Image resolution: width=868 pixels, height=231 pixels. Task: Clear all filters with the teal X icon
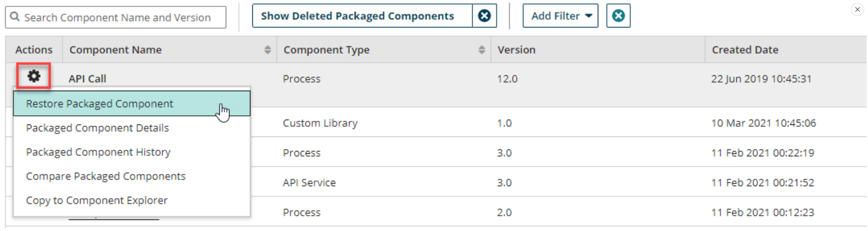tap(618, 16)
